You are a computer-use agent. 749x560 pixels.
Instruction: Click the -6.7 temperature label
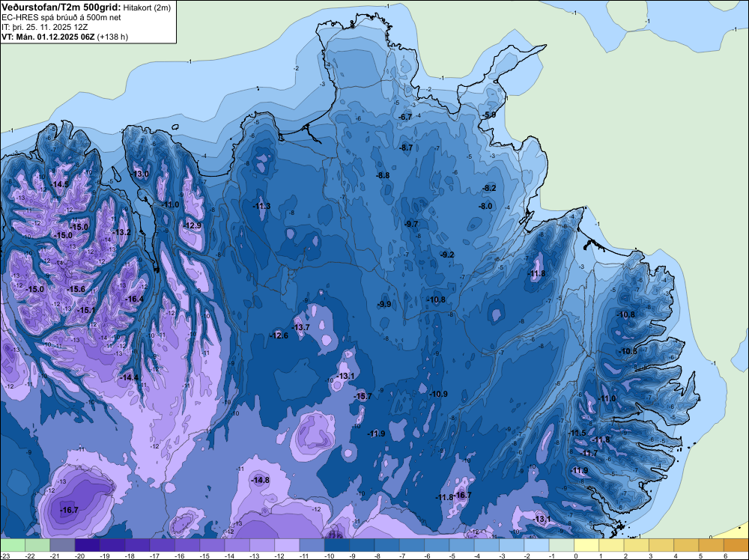(x=405, y=117)
